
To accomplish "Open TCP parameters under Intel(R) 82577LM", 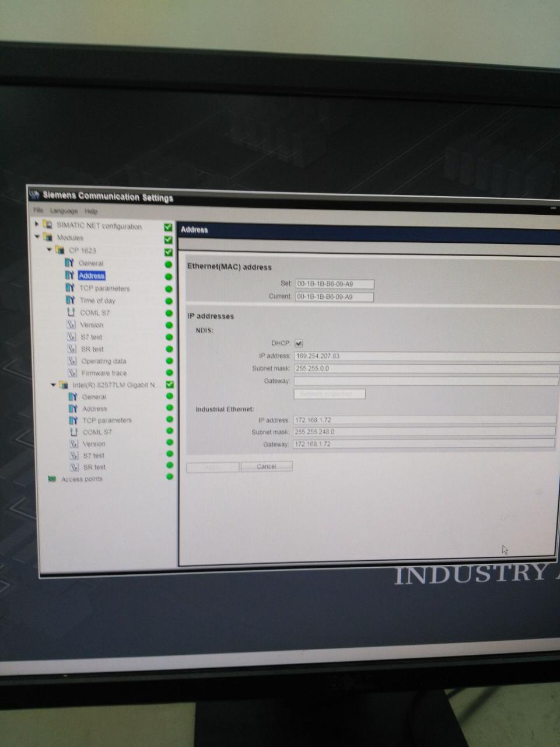I will [x=107, y=420].
